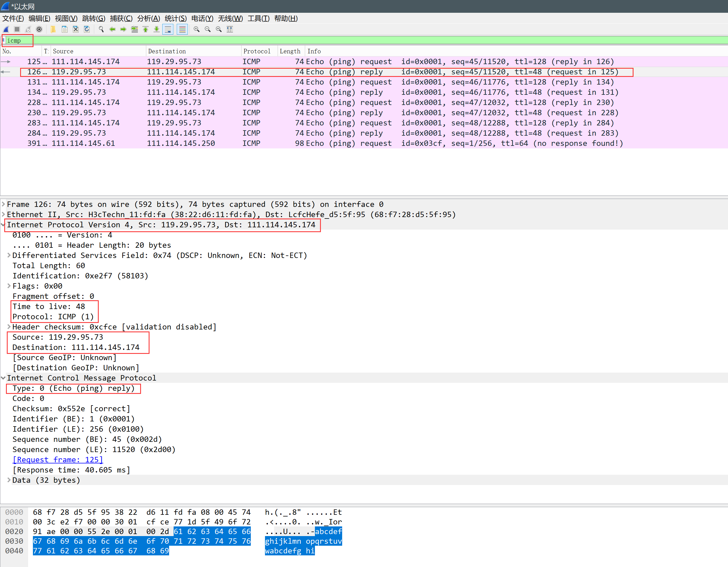The image size is (728, 567).
Task: Find a packet using the magnifier icon
Action: 101,29
